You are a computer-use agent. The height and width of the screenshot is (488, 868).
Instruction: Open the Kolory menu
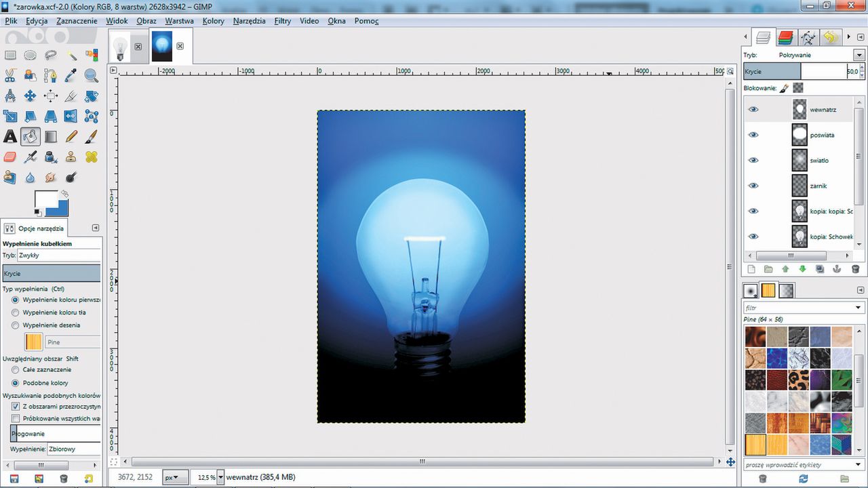(x=213, y=21)
